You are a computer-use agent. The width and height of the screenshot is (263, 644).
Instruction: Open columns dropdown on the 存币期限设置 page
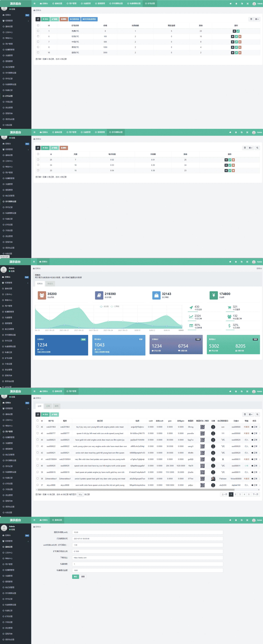point(251,148)
